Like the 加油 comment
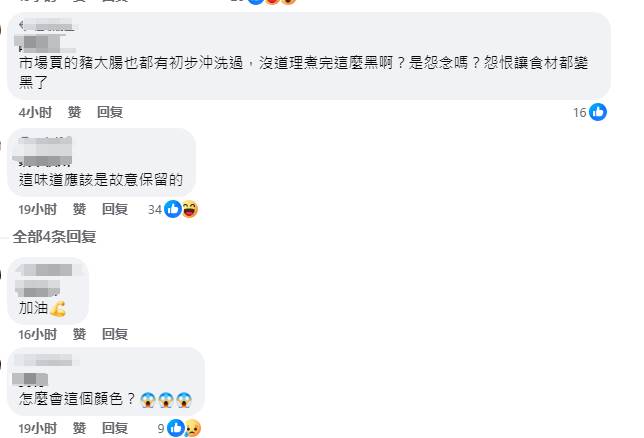644x438 pixels. [x=79, y=334]
